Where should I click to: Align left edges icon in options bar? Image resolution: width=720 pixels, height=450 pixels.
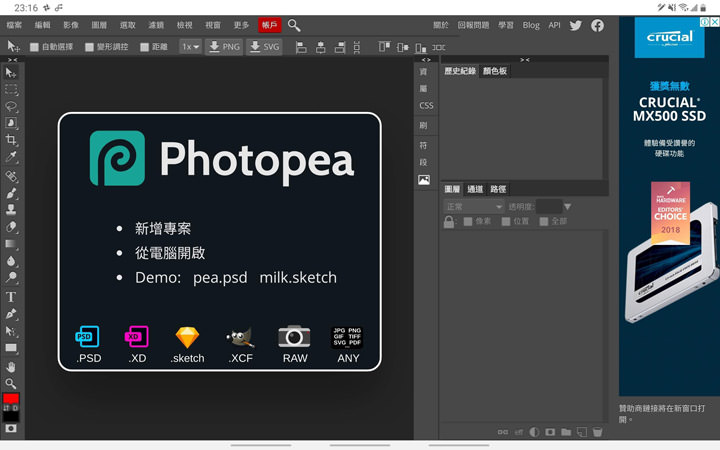[x=301, y=47]
